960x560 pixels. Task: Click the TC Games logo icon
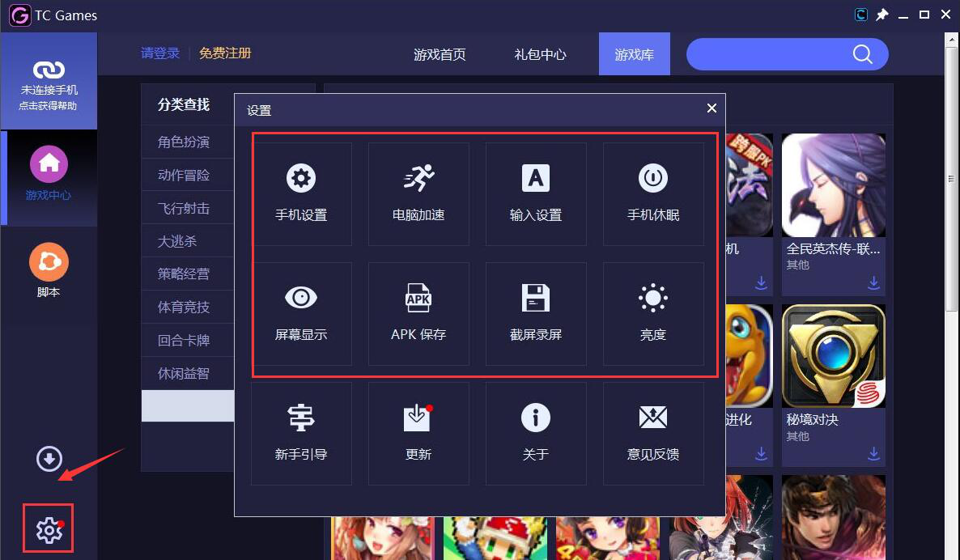coord(19,15)
